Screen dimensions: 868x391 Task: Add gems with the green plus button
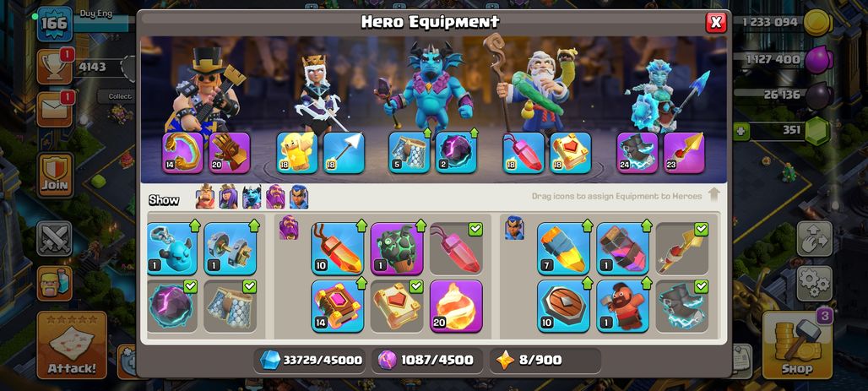741,131
